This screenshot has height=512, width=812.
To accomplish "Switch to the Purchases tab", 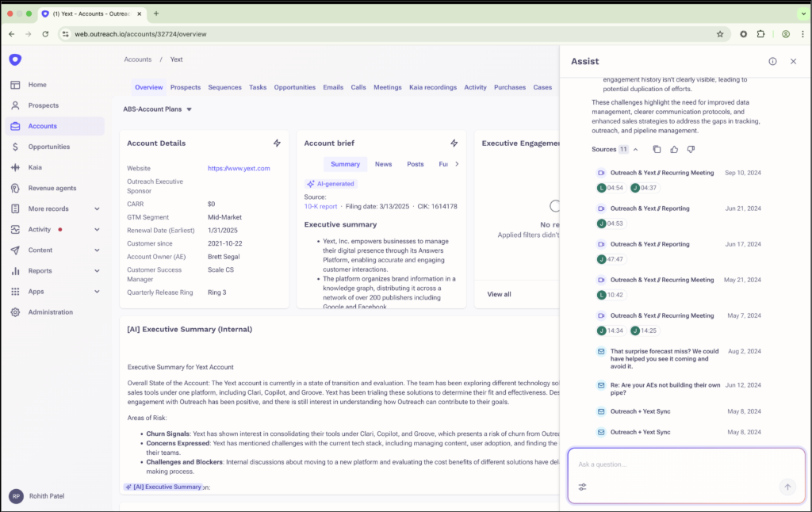I will pyautogui.click(x=510, y=87).
